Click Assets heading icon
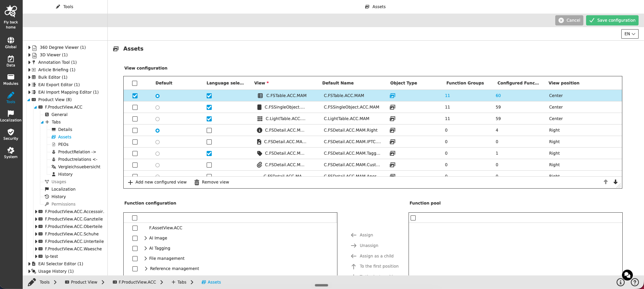Image resolution: width=644 pixels, height=289 pixels. pos(116,49)
